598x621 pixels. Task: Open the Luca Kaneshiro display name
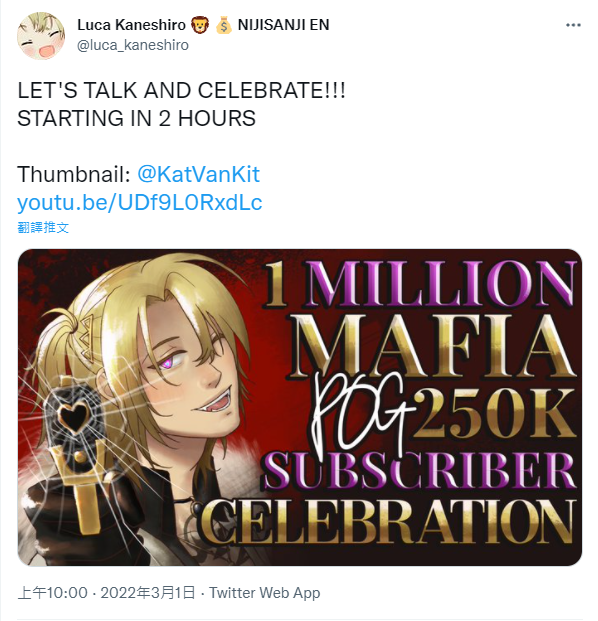[131, 25]
